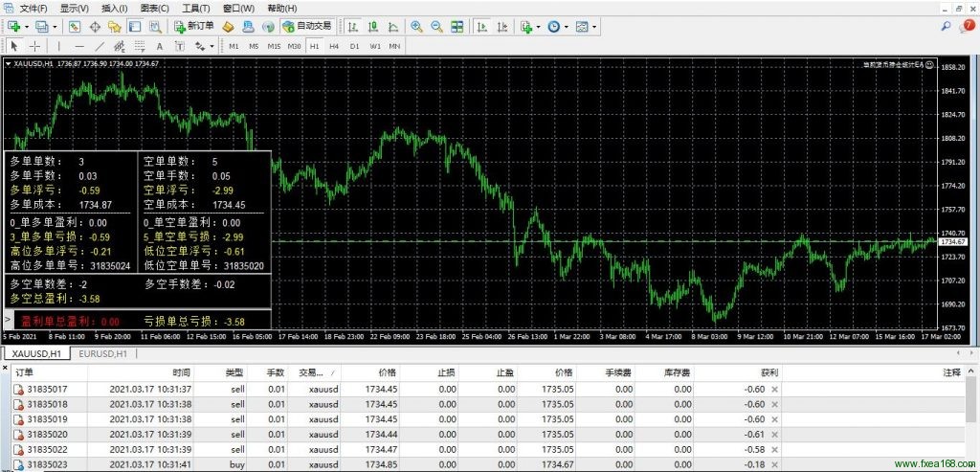Screen dimensions: 980x472
Task: Zoom in on the chart
Action: coord(417,26)
